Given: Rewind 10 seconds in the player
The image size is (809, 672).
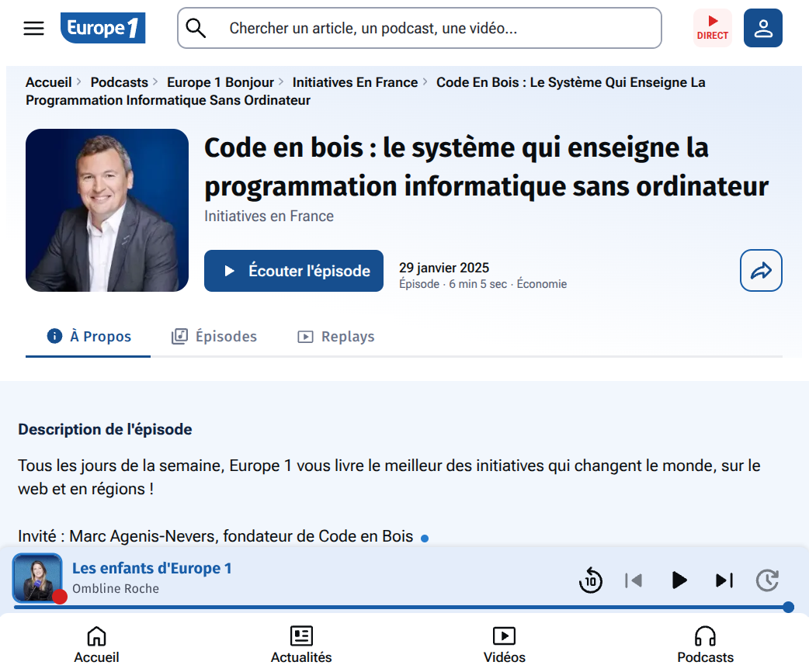Looking at the screenshot, I should click(x=590, y=580).
